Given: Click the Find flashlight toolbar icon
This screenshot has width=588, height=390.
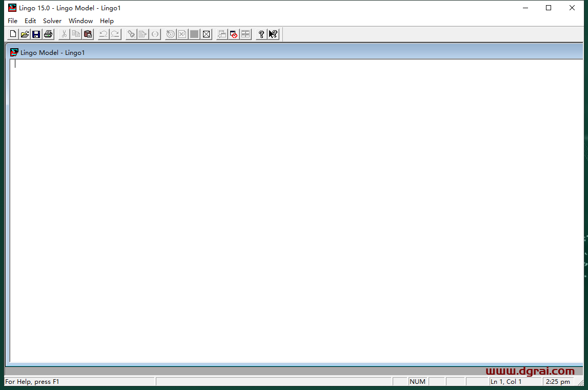Looking at the screenshot, I should pyautogui.click(x=131, y=34).
